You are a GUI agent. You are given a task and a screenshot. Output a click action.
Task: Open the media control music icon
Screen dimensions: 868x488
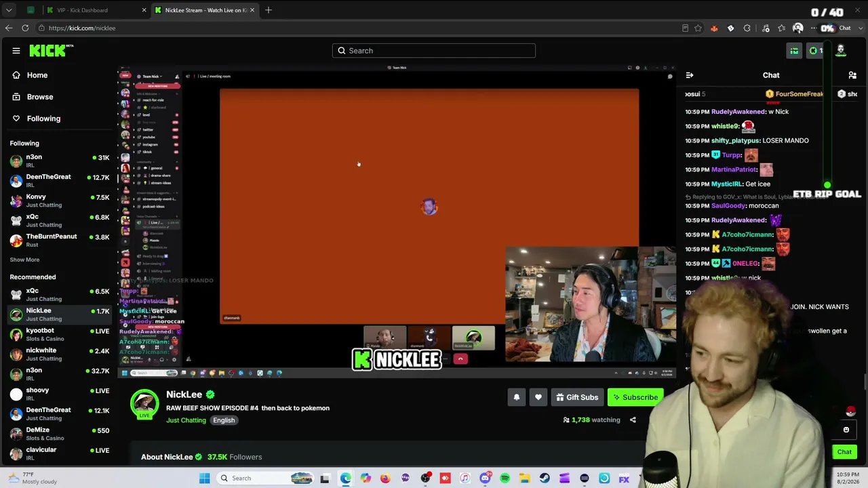766,28
